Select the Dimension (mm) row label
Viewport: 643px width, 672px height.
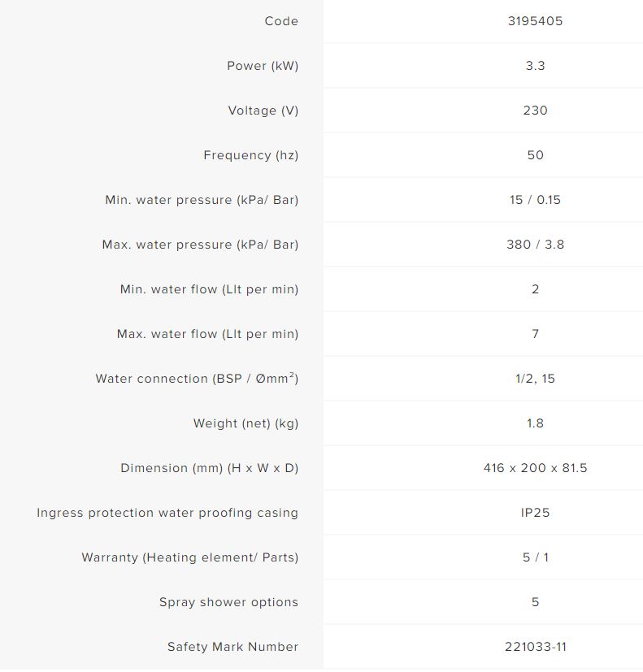point(210,468)
